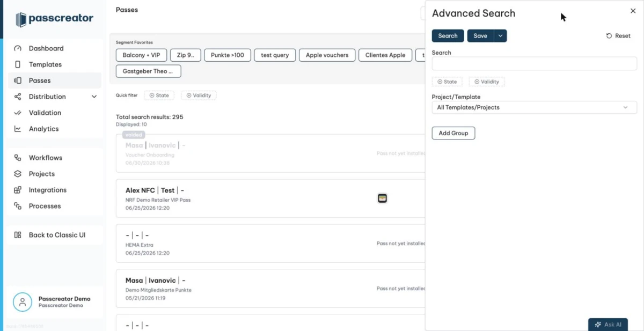644x331 pixels.
Task: Go to Templates section
Action: click(x=45, y=64)
